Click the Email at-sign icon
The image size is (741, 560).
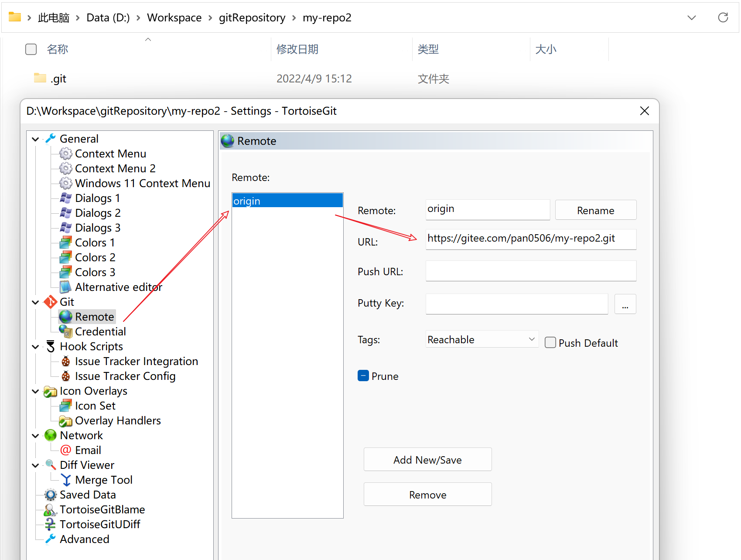pyautogui.click(x=65, y=450)
